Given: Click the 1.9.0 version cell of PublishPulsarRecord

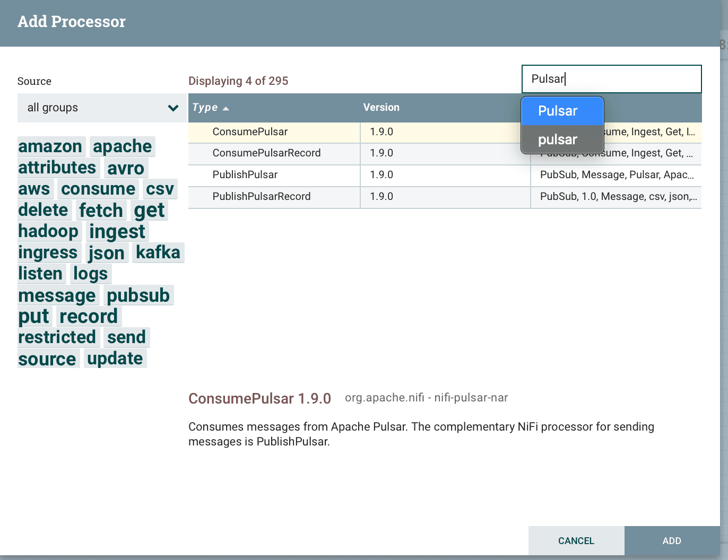Looking at the screenshot, I should coord(445,197).
